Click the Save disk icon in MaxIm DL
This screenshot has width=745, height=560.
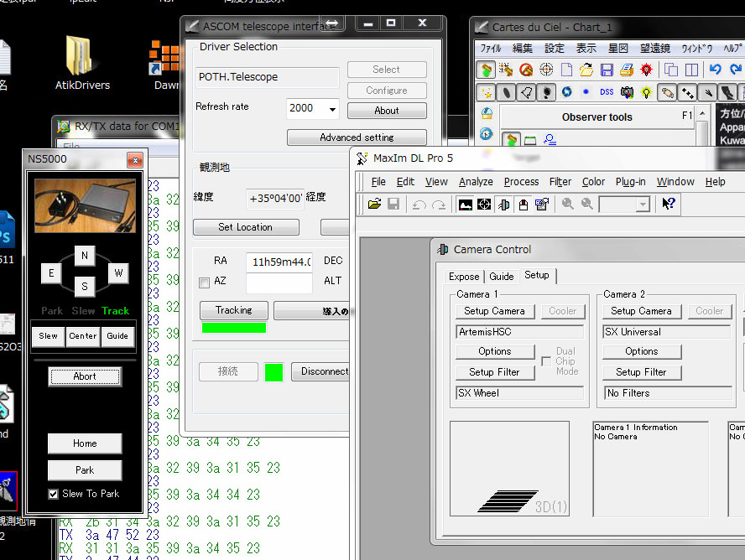(x=393, y=204)
